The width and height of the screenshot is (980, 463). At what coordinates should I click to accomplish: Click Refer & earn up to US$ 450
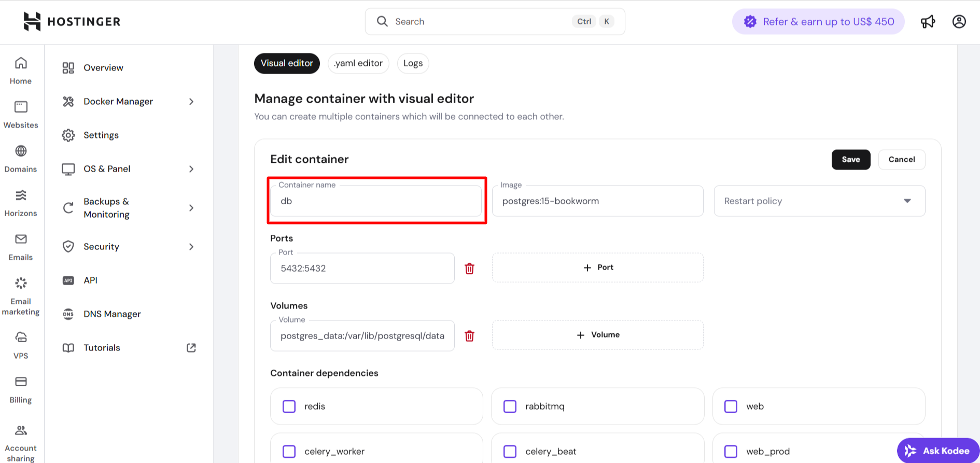point(818,21)
